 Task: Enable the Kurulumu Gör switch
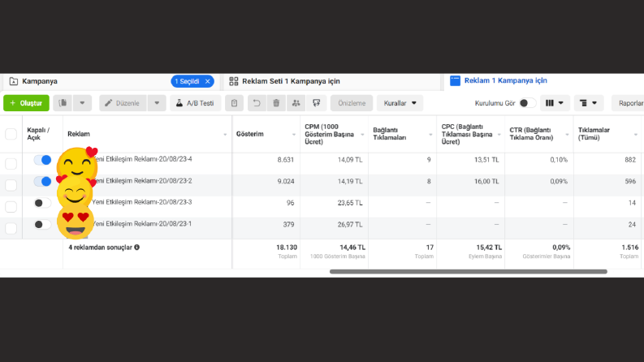point(528,103)
